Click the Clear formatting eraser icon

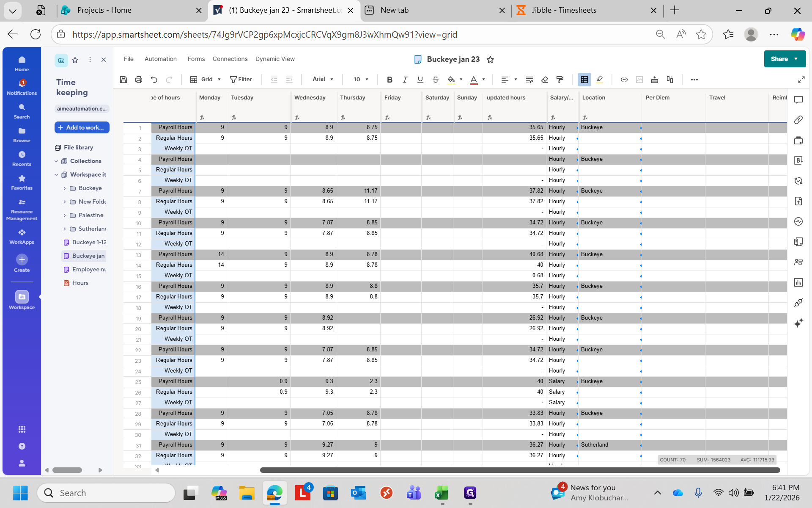(545, 80)
